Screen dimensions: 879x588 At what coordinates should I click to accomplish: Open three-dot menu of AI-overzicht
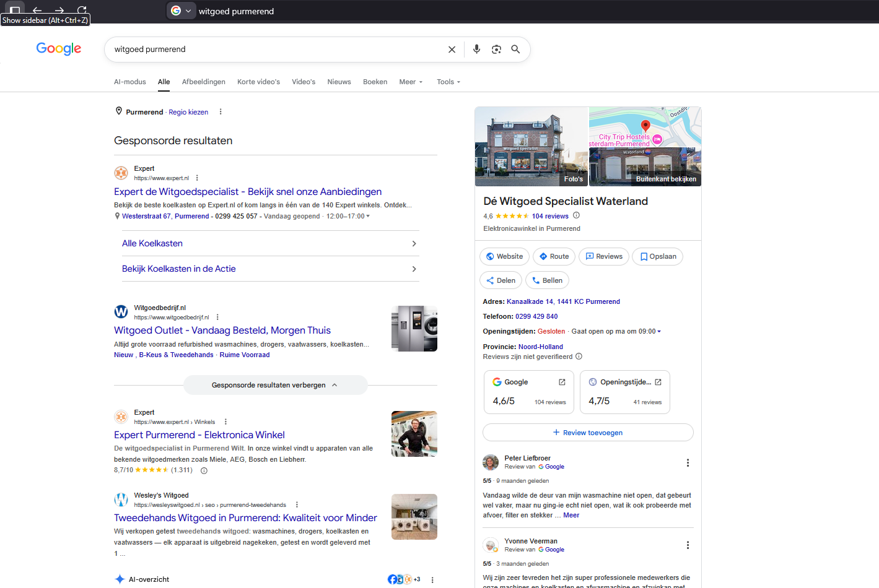pos(432,580)
